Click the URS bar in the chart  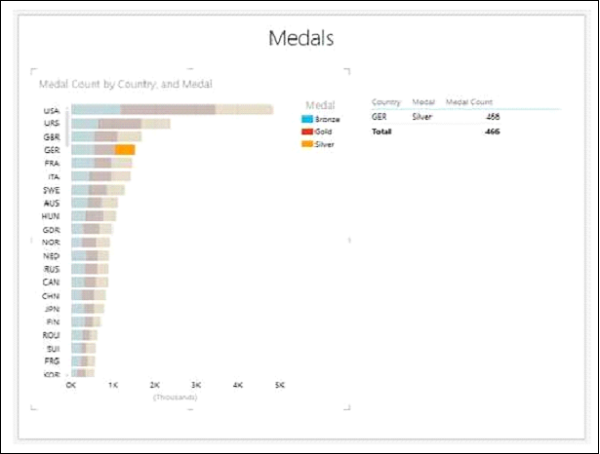[x=120, y=123]
